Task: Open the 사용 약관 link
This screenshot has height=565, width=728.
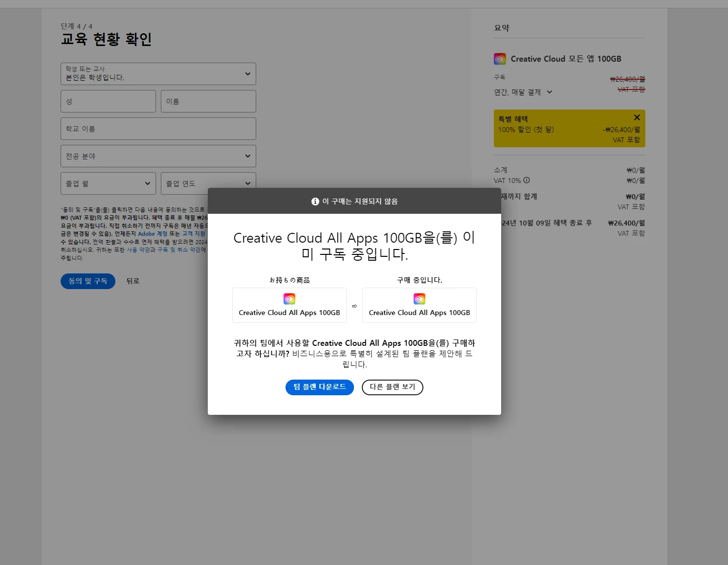Action: coord(138,250)
